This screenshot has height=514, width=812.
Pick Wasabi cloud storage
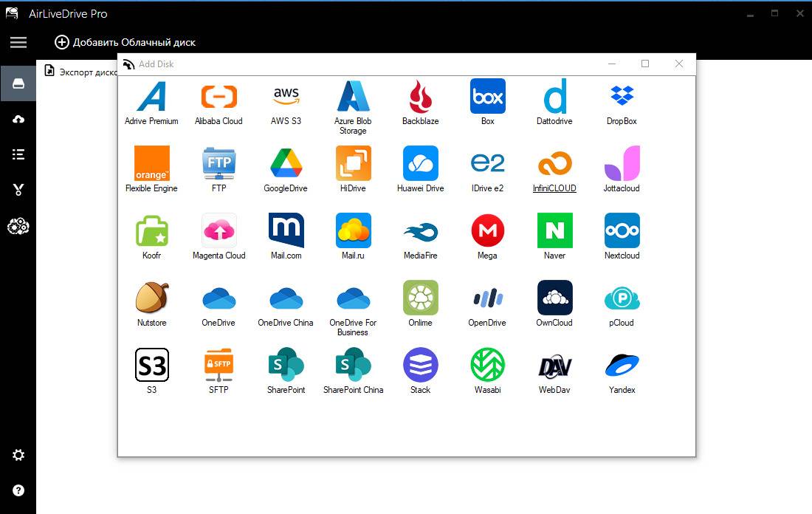pos(487,371)
